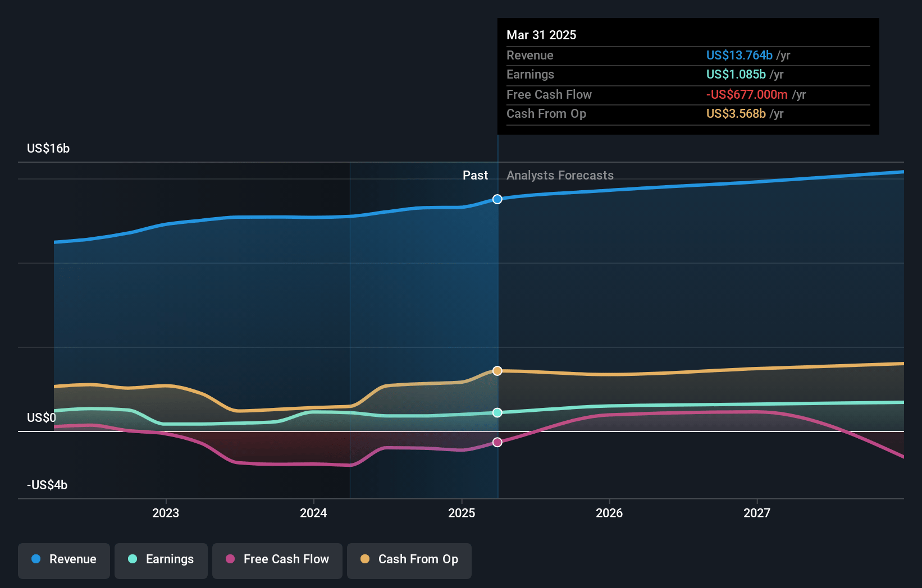Click the -US$4b axis label
Image resolution: width=922 pixels, height=588 pixels.
(x=47, y=485)
